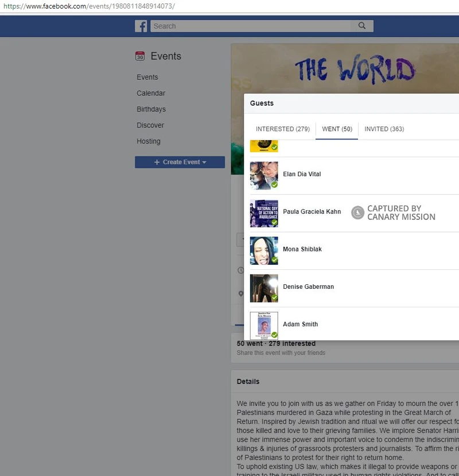Click the browser URL address text
459x476 pixels.
pos(89,6)
